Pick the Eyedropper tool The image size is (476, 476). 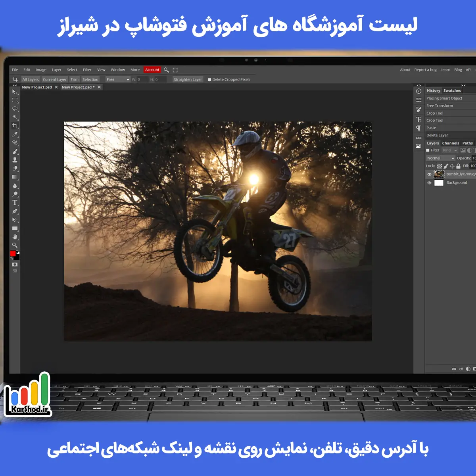[15, 134]
